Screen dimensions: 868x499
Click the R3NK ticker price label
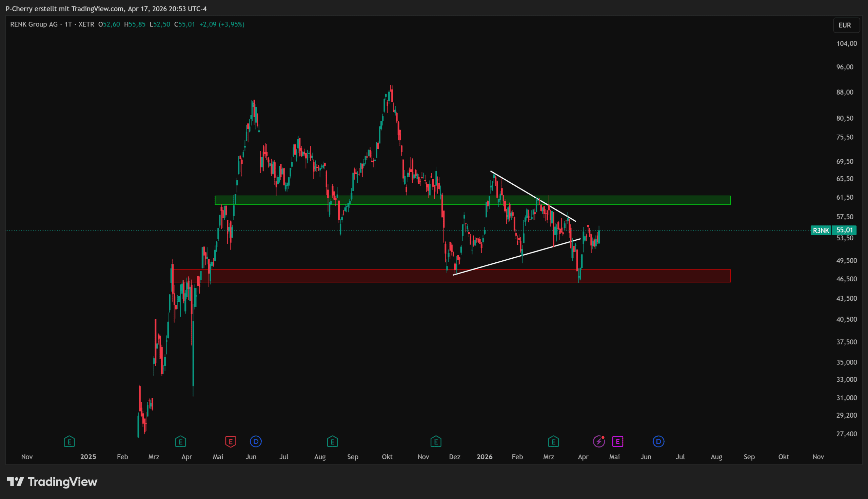pyautogui.click(x=821, y=230)
